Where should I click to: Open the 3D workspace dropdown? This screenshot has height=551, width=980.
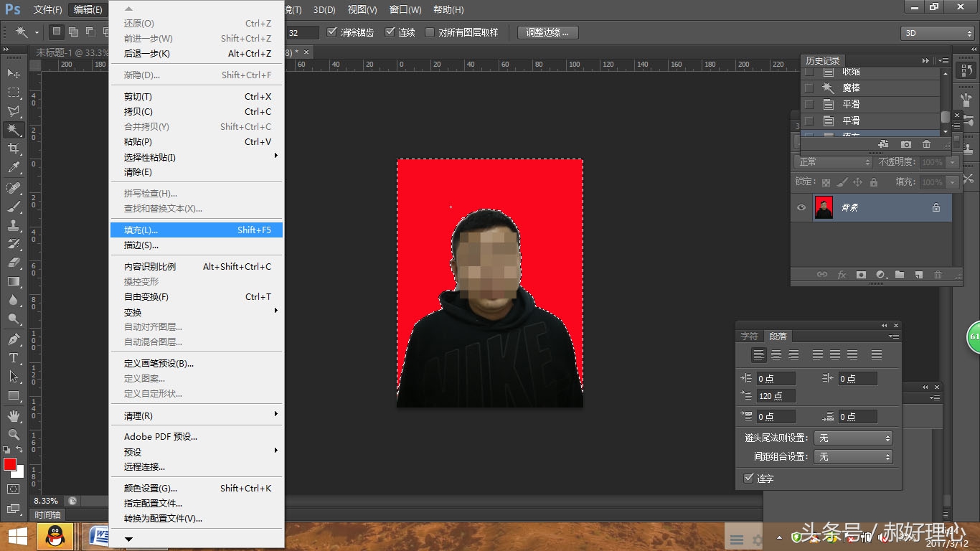937,33
